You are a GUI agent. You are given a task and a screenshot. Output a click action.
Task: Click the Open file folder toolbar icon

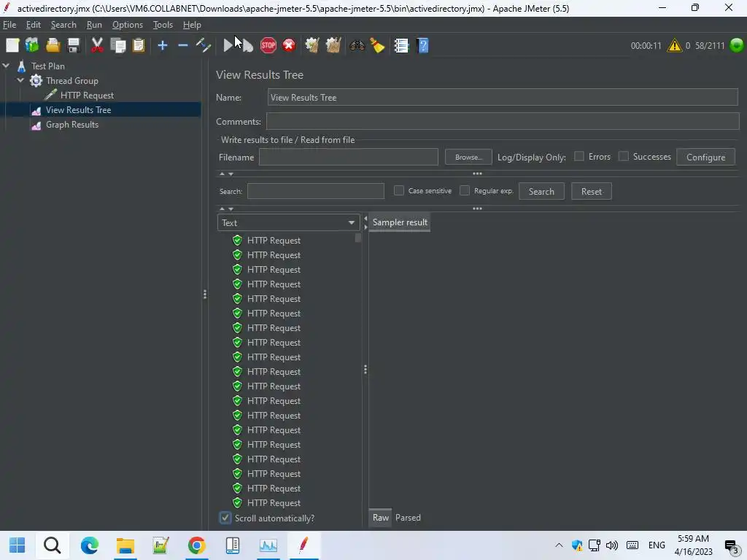pyautogui.click(x=53, y=45)
